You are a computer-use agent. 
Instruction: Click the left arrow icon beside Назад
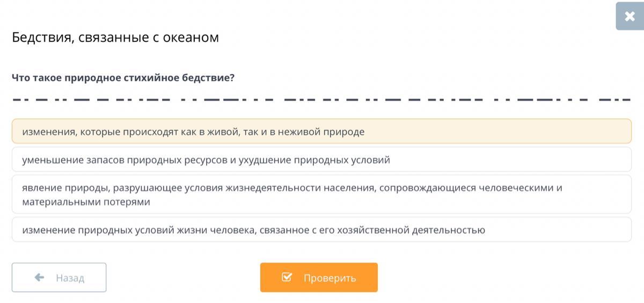[39, 277]
